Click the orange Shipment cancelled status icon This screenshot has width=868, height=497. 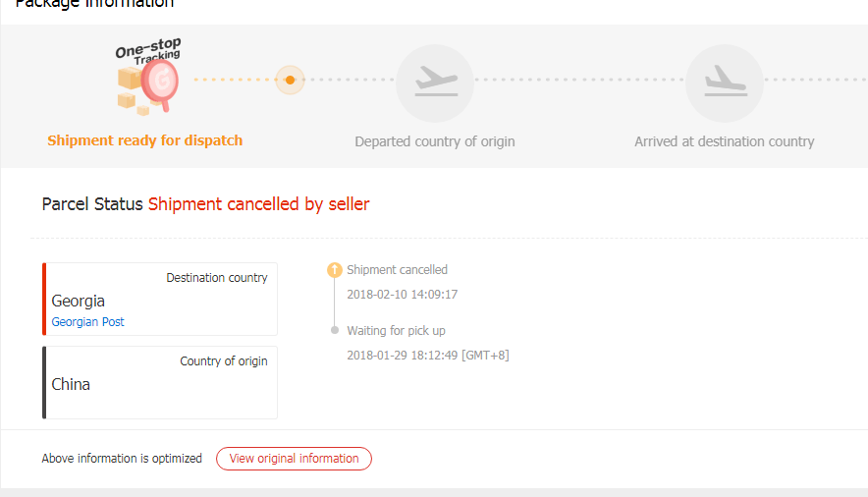[334, 270]
